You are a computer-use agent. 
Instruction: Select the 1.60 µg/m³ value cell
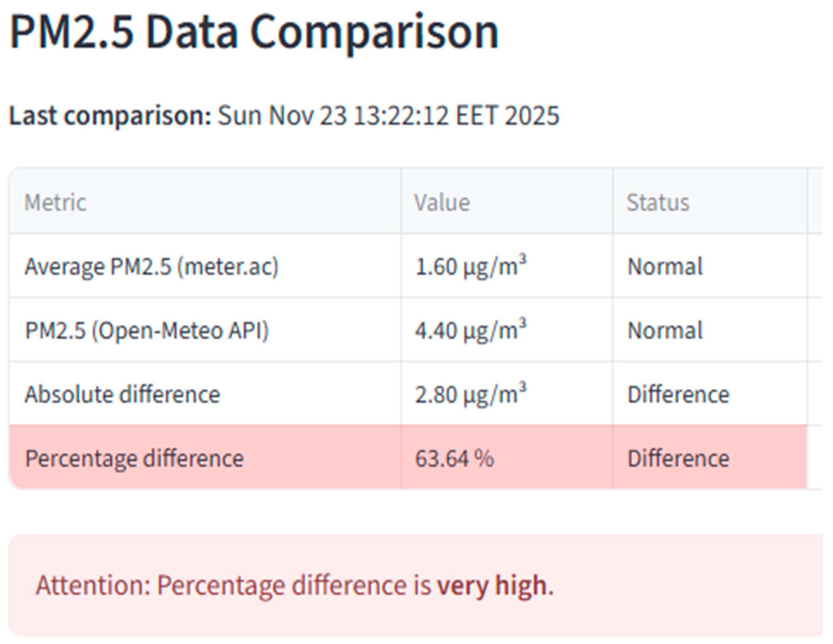click(471, 266)
